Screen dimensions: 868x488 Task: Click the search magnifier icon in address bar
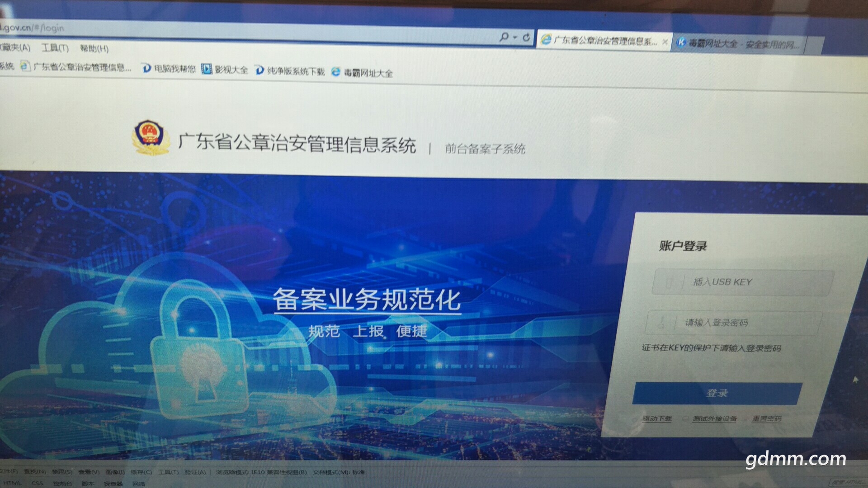pos(504,37)
